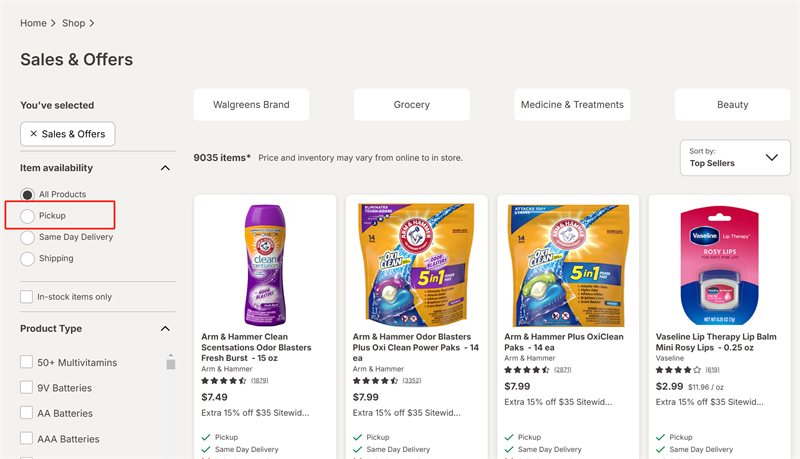
Task: Open the Walgreens Brand category tab
Action: pos(251,105)
